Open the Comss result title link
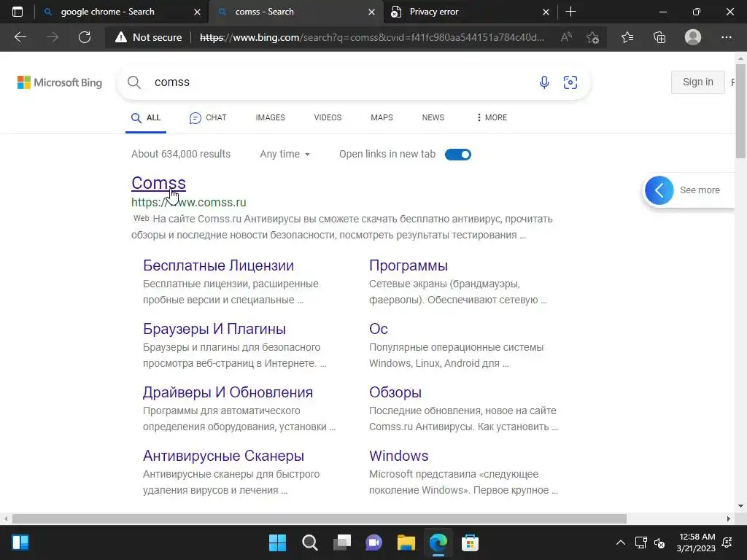The height and width of the screenshot is (560, 747). (158, 183)
